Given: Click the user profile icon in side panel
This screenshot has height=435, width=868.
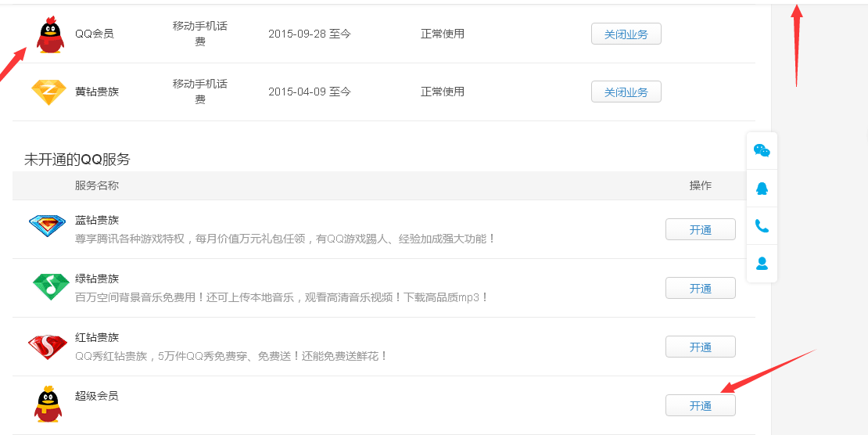Looking at the screenshot, I should pos(762,263).
